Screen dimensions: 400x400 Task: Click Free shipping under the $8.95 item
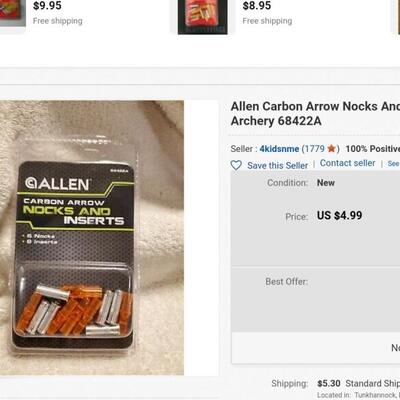[x=267, y=21]
